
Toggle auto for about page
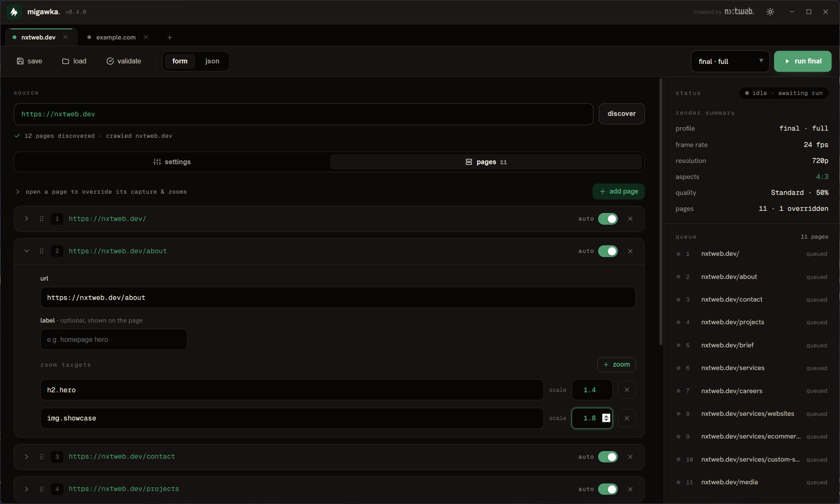tap(608, 251)
